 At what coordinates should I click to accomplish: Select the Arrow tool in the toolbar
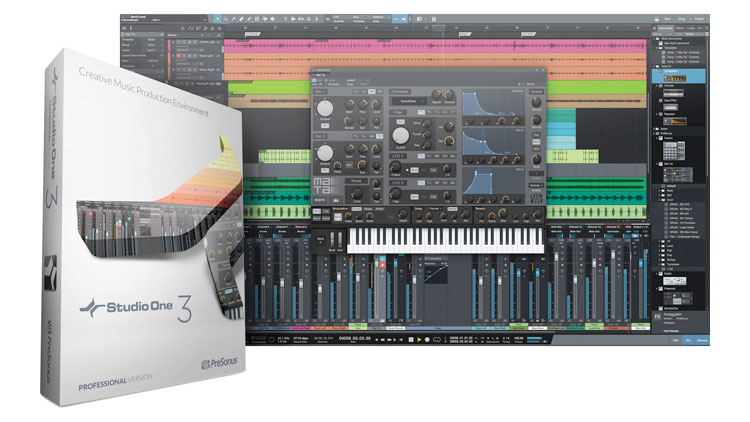pos(218,19)
